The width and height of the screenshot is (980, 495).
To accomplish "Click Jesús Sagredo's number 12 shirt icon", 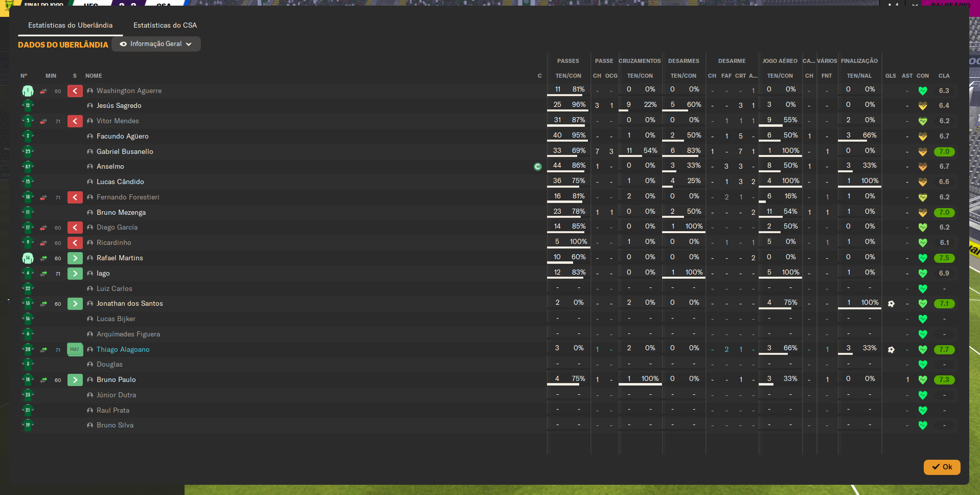I will [28, 106].
